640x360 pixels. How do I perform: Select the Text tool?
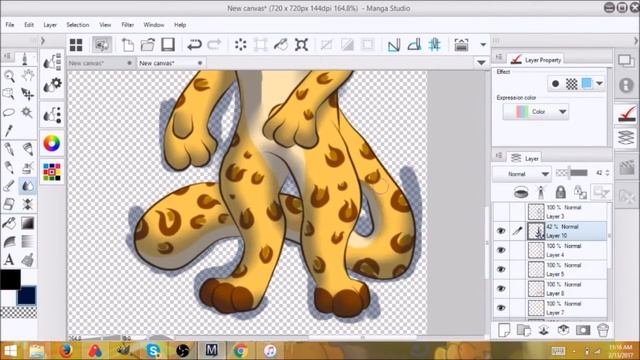point(9,260)
